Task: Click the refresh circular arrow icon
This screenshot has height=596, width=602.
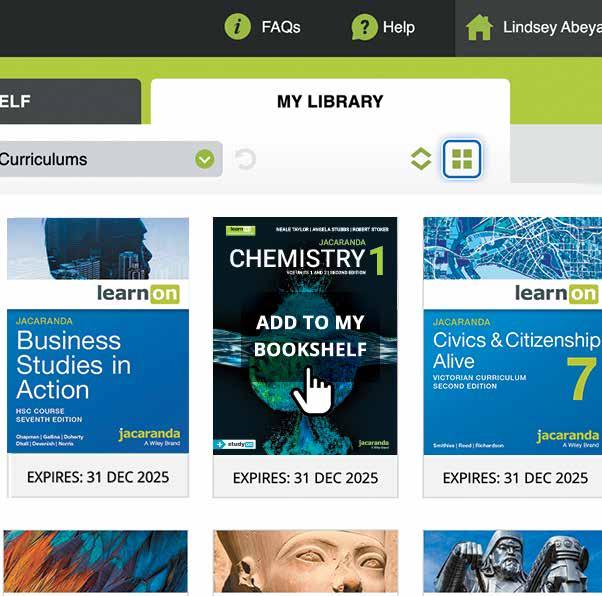Action: click(245, 159)
